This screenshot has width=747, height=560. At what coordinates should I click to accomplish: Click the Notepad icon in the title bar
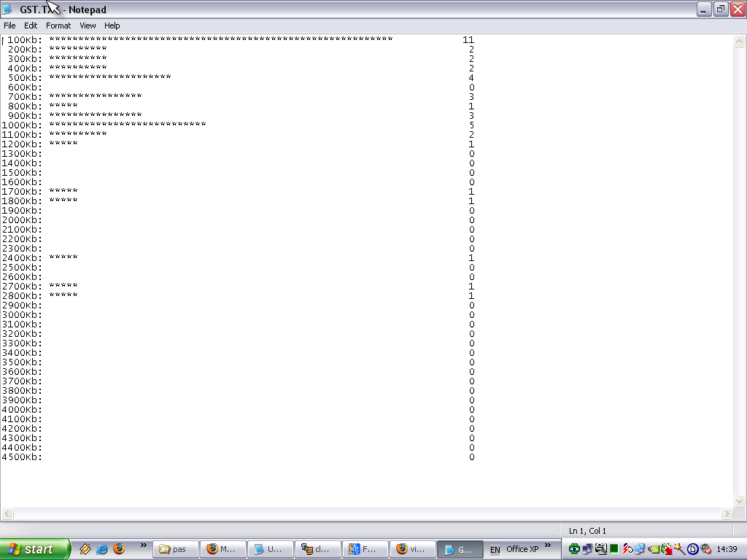pyautogui.click(x=7, y=9)
